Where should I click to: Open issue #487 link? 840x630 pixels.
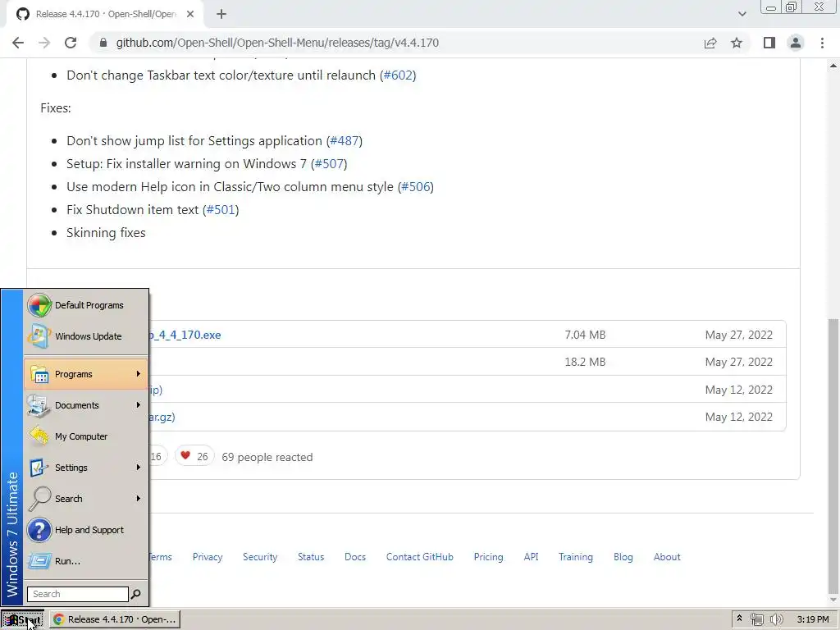tap(345, 141)
